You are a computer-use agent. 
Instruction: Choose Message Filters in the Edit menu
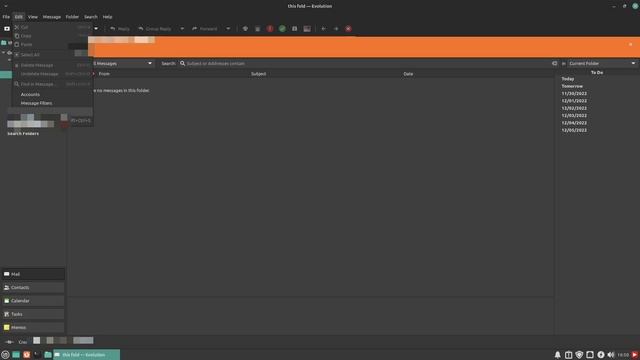pyautogui.click(x=52, y=103)
